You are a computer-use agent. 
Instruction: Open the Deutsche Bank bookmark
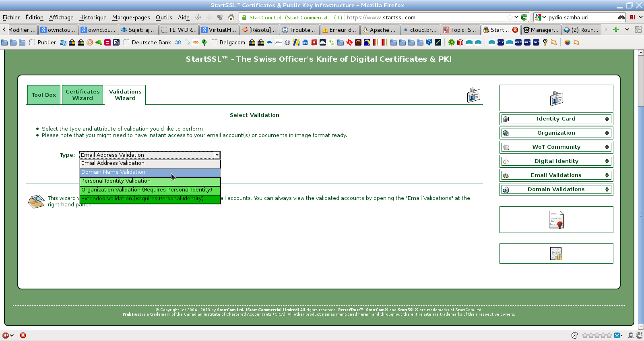[x=147, y=42]
